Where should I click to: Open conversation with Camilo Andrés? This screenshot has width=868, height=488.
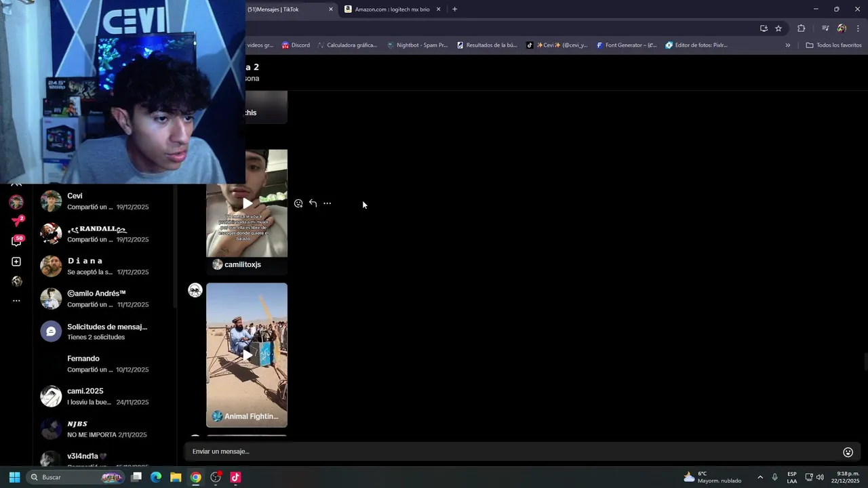click(105, 299)
